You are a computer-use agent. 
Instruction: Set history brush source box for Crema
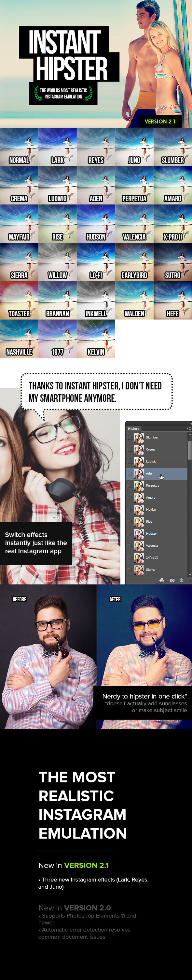tap(130, 450)
